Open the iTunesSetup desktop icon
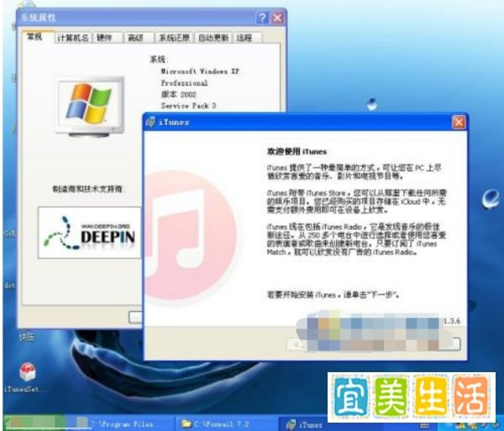The image size is (504, 431). click(27, 376)
